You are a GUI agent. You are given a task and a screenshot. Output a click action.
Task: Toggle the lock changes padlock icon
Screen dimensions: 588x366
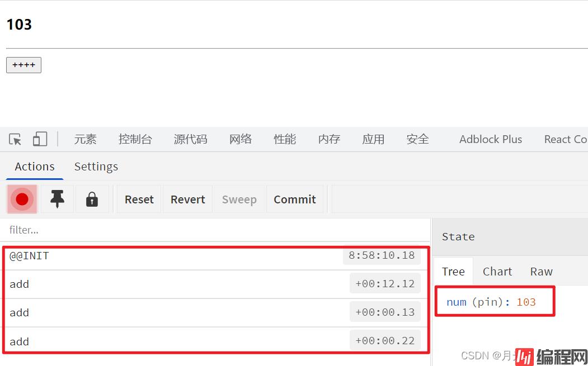pyautogui.click(x=92, y=199)
